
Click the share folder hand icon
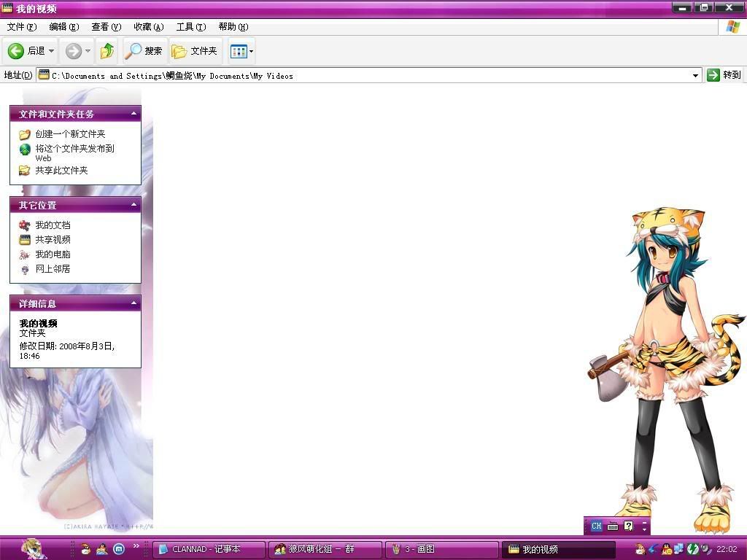25,171
